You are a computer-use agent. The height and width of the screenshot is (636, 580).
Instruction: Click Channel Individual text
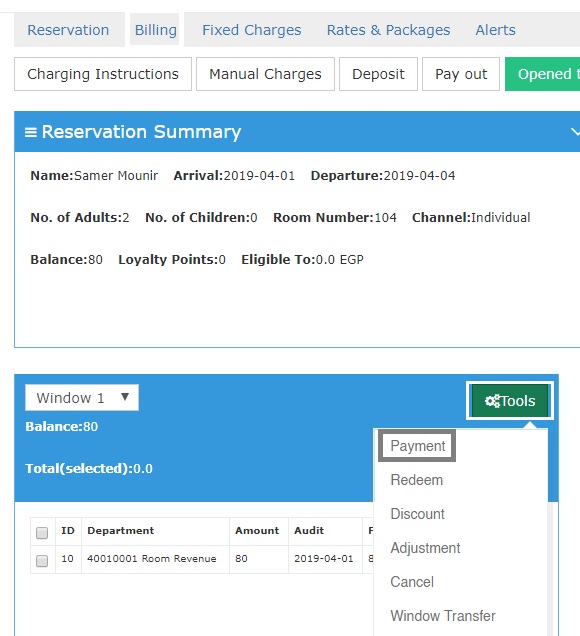tap(471, 217)
